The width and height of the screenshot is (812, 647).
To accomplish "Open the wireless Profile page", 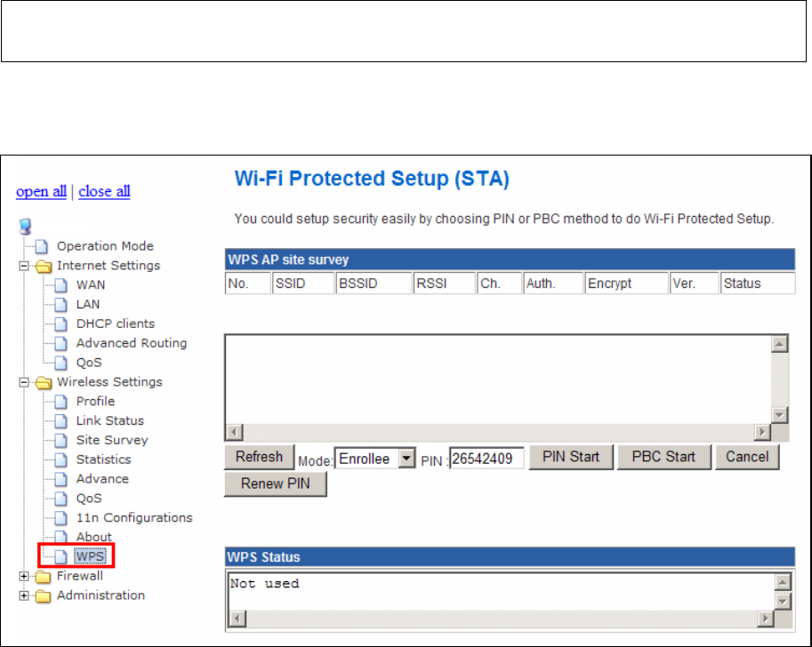I will (95, 401).
